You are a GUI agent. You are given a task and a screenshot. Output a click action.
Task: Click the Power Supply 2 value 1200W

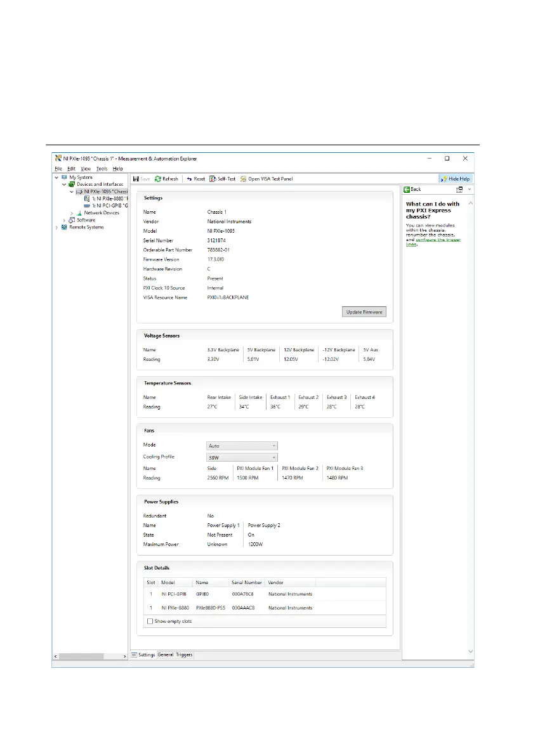[255, 544]
